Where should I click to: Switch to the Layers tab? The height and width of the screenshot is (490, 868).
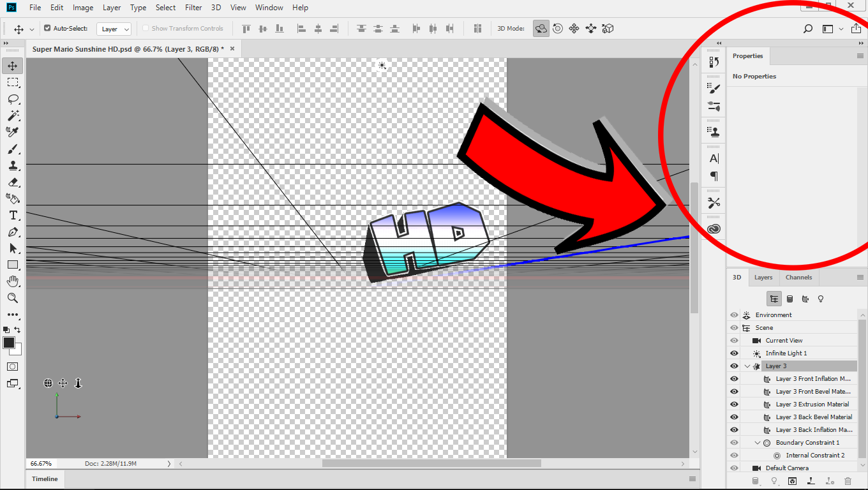pos(763,278)
